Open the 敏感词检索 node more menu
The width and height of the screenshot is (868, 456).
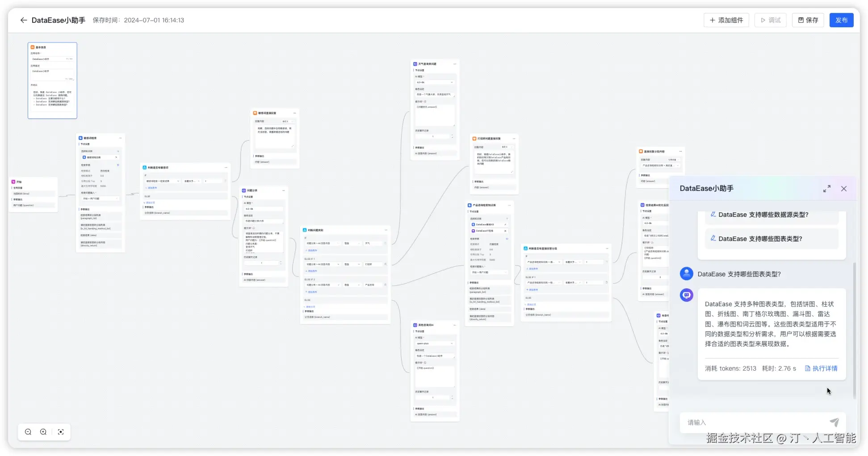(120, 138)
